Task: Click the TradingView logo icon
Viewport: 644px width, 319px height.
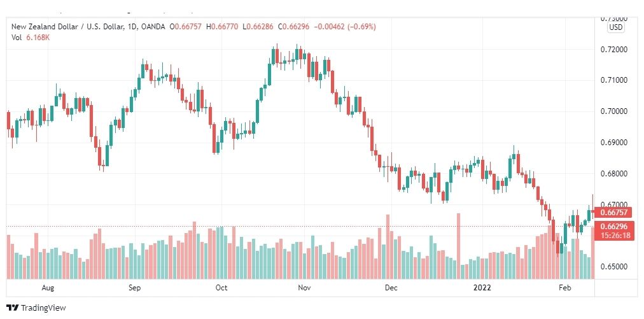Action: click(x=13, y=308)
